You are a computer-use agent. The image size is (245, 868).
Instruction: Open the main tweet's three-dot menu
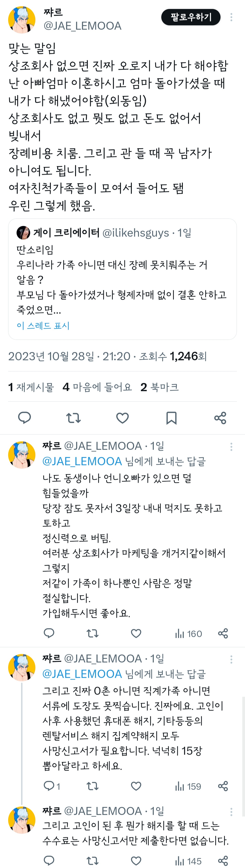pos(231,17)
